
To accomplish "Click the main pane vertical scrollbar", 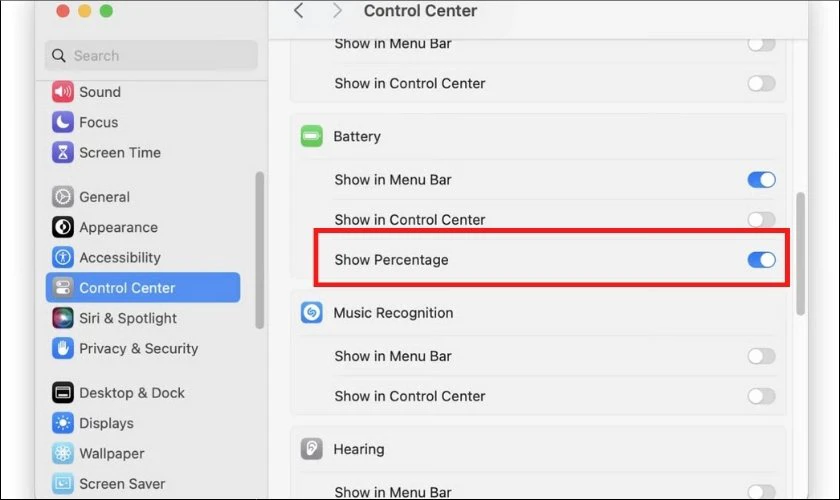I will [800, 255].
